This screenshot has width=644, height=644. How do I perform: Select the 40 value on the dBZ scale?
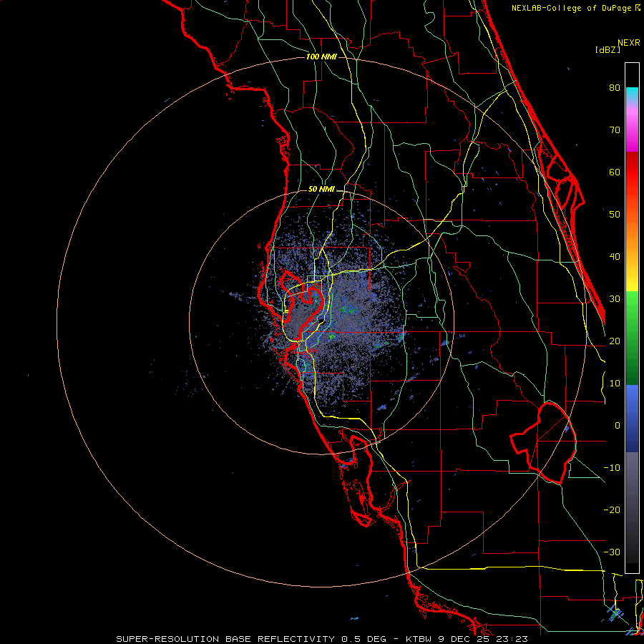point(615,257)
